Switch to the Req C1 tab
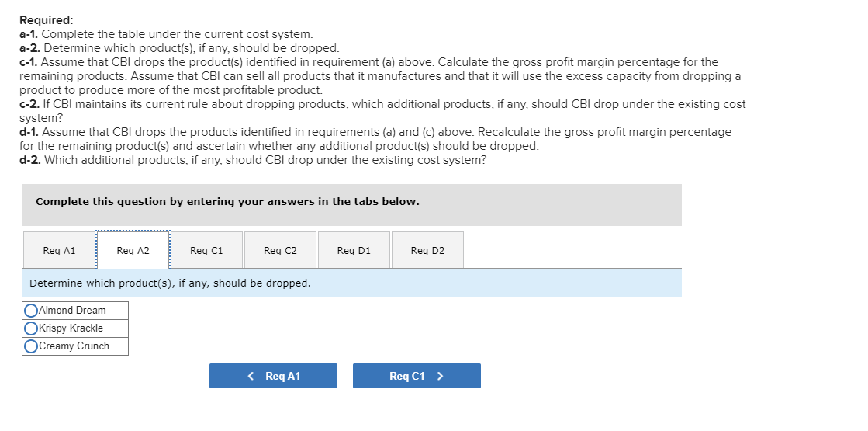This screenshot has height=431, width=868. click(206, 250)
